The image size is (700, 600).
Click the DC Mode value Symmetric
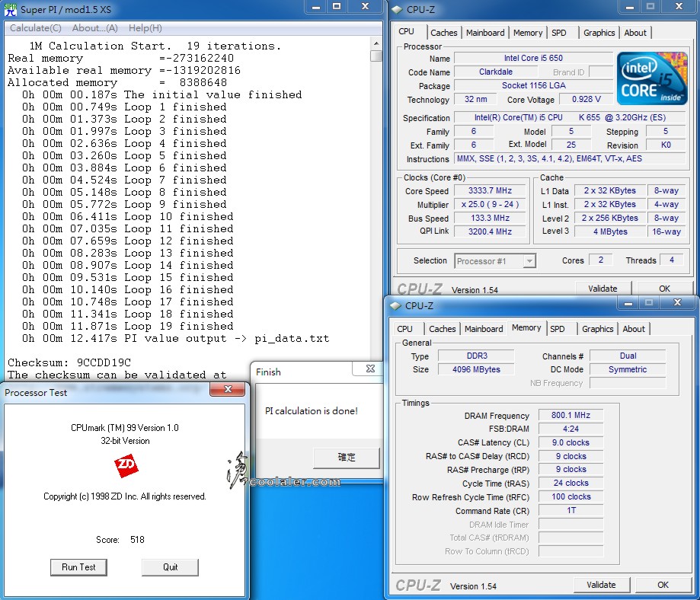coord(628,369)
